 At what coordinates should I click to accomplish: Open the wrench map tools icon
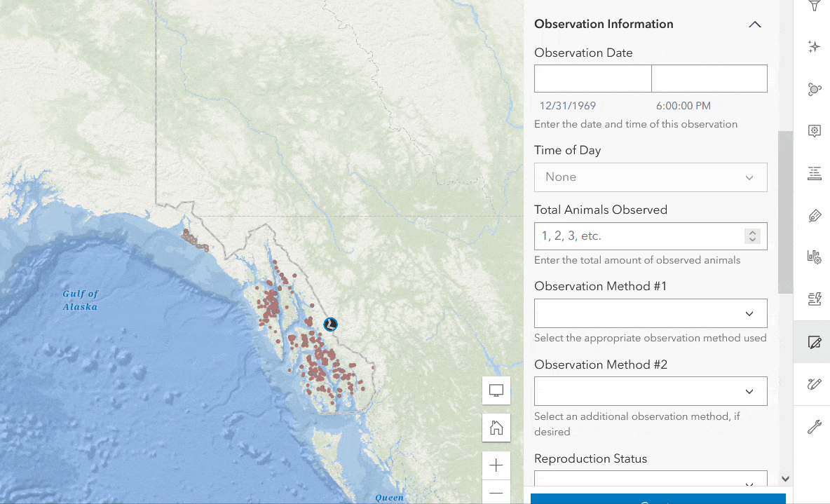coord(814,426)
